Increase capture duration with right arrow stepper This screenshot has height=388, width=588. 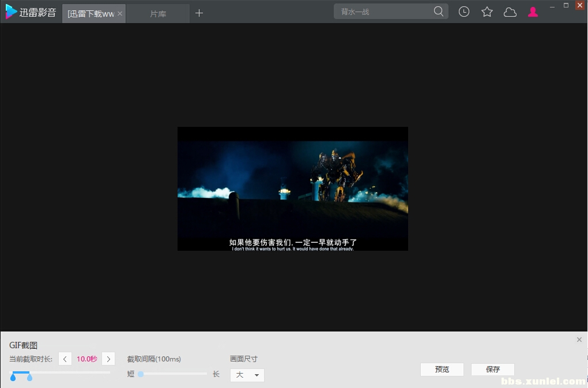coord(108,359)
